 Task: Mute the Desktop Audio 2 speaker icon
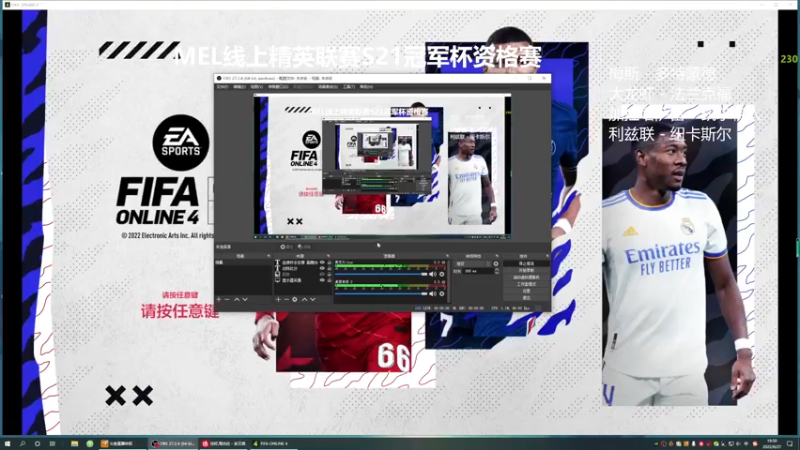[x=433, y=293]
